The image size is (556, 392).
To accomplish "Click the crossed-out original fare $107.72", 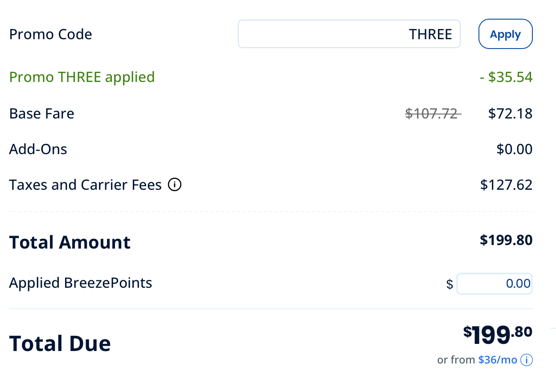I will pos(432,114).
